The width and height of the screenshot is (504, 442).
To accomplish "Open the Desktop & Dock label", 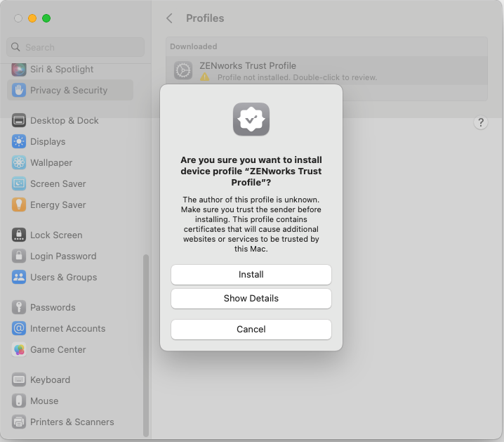I will 65,121.
